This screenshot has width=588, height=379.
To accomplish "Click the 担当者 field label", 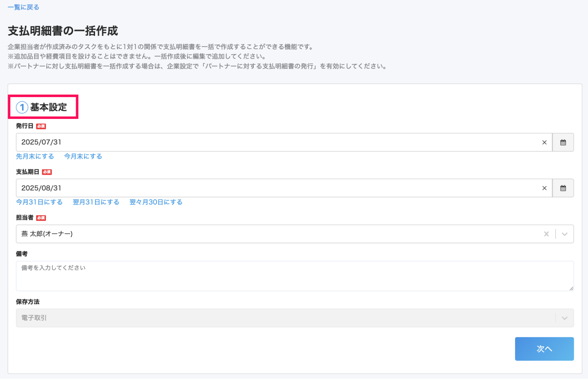I will pos(25,217).
